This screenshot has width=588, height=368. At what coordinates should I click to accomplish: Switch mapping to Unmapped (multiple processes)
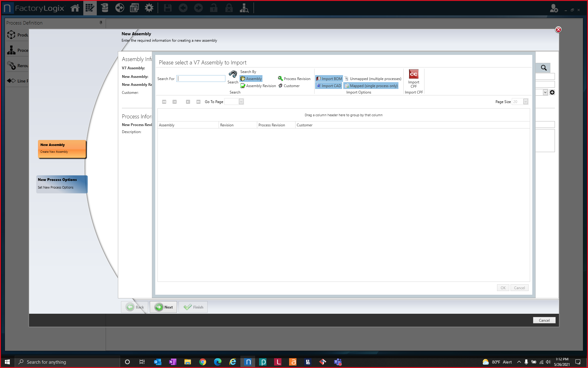coord(373,79)
